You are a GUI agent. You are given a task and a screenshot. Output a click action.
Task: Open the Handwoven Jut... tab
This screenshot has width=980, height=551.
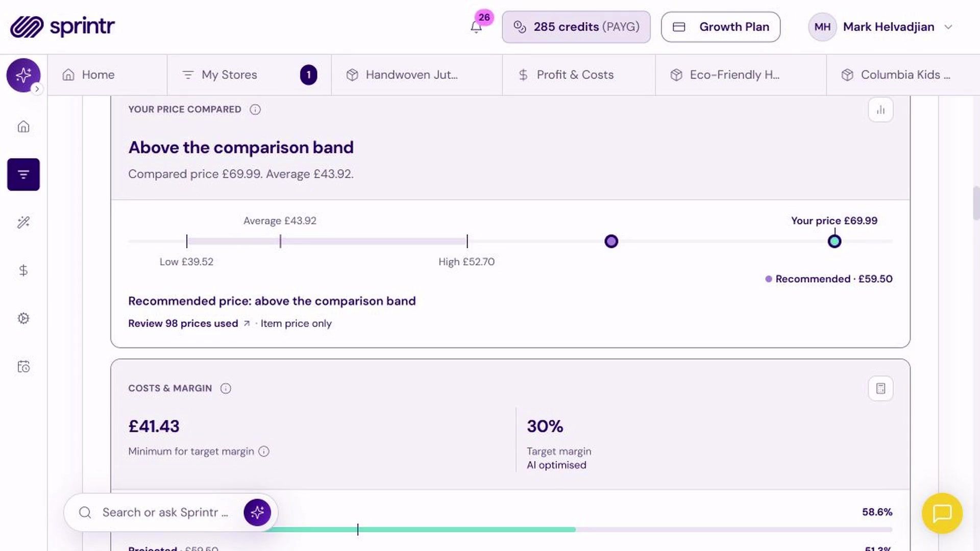tap(417, 75)
